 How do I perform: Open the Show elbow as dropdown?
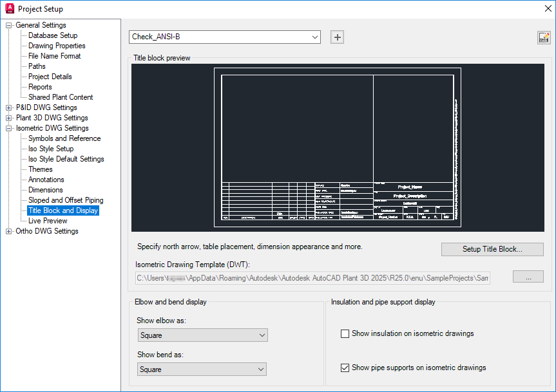(x=203, y=335)
